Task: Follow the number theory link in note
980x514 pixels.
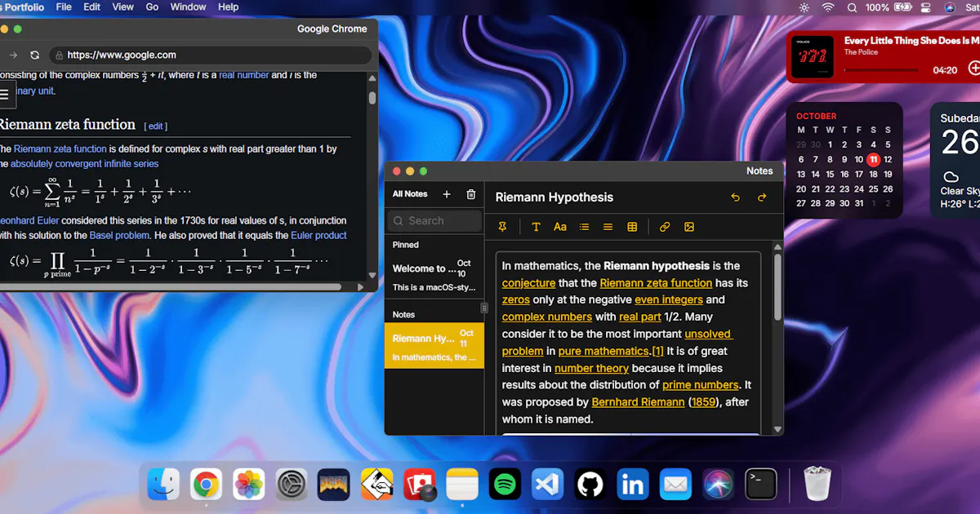Action: (x=591, y=368)
